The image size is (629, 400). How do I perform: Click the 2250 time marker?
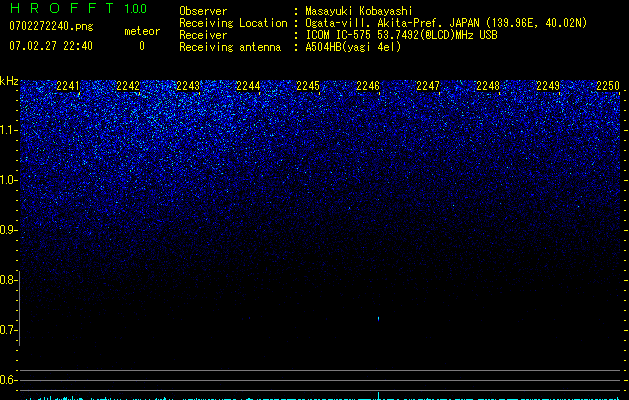click(x=608, y=86)
